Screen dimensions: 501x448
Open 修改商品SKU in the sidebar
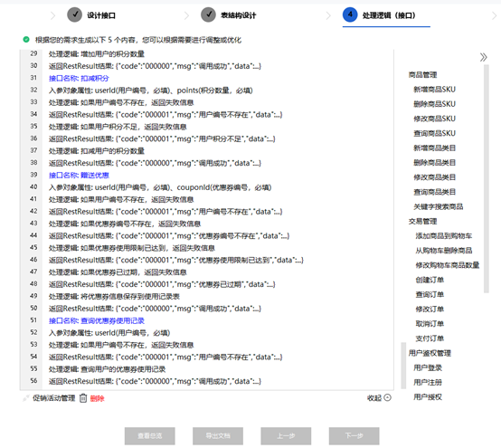click(435, 119)
